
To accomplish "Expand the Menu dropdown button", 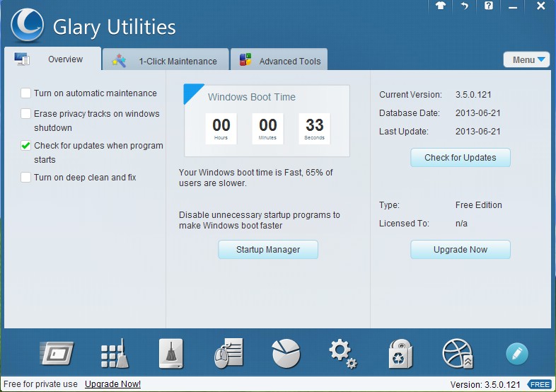I will point(527,60).
